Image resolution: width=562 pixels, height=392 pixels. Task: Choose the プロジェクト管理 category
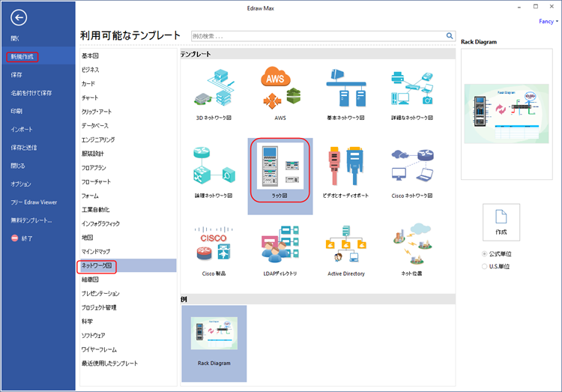[99, 308]
